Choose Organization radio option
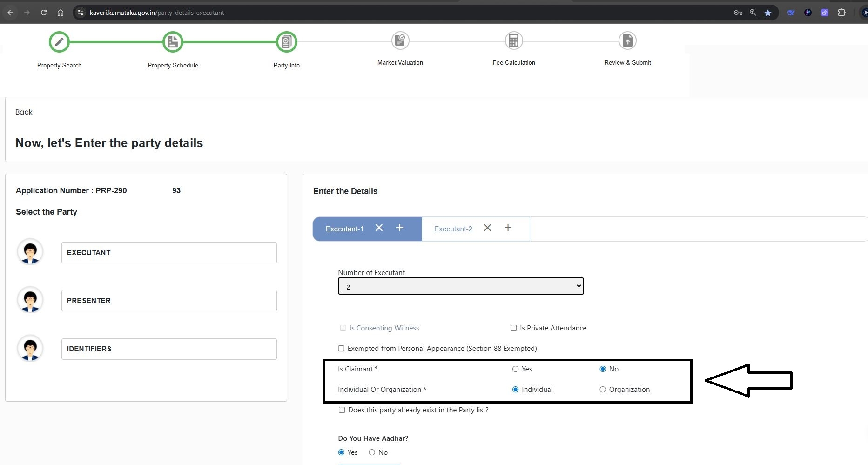Image resolution: width=868 pixels, height=465 pixels. (x=603, y=390)
